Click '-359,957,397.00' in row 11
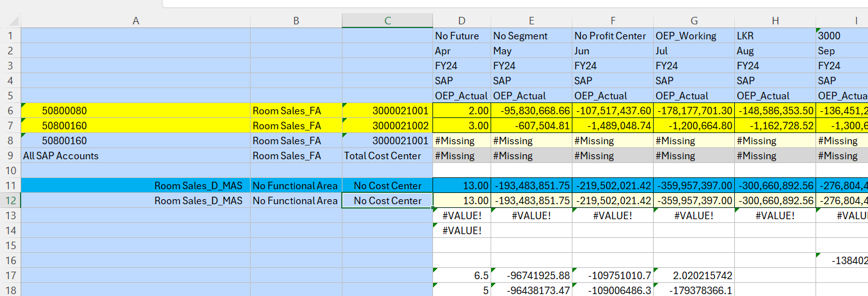 click(x=694, y=185)
